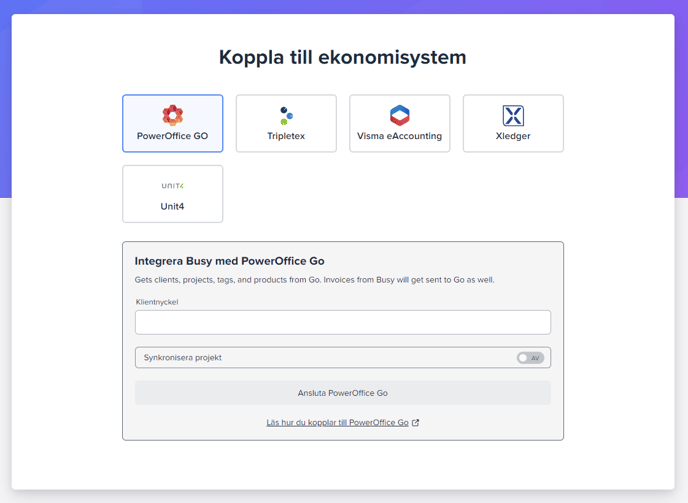This screenshot has width=688, height=503.
Task: Select the PowerOffice GO card label
Action: [173, 136]
